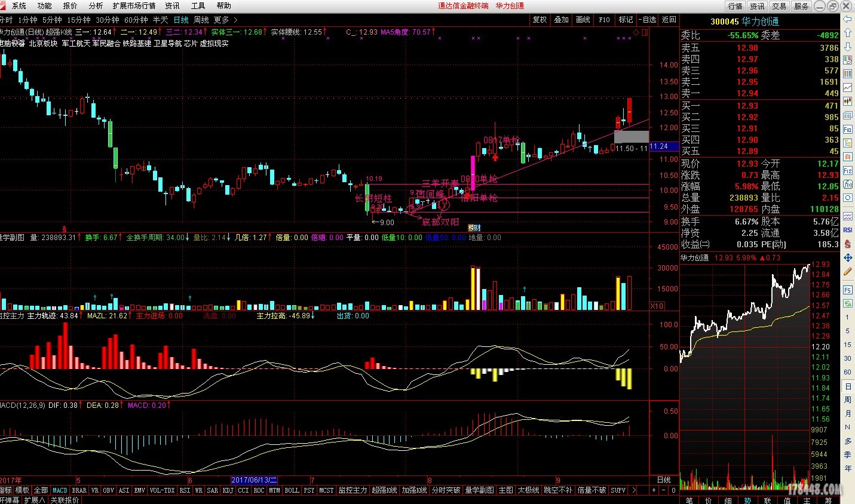
Task: Select the 势 tab under intraday mini chart
Action: point(748,500)
